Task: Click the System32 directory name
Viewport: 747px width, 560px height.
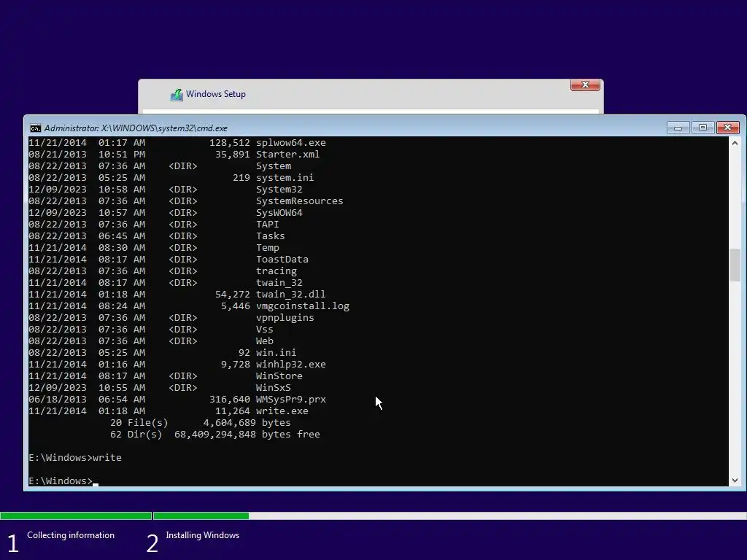Action: pos(279,189)
